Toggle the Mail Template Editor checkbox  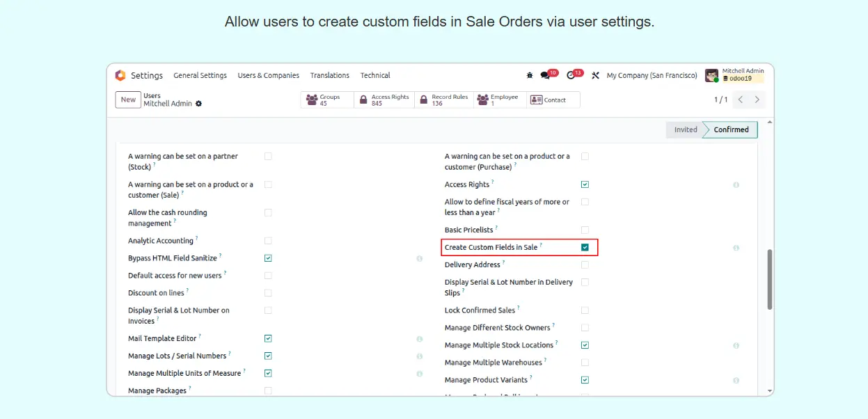click(268, 338)
